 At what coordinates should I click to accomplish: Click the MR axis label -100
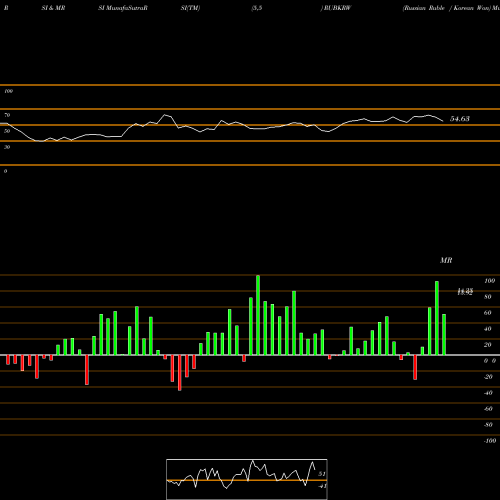(x=490, y=441)
